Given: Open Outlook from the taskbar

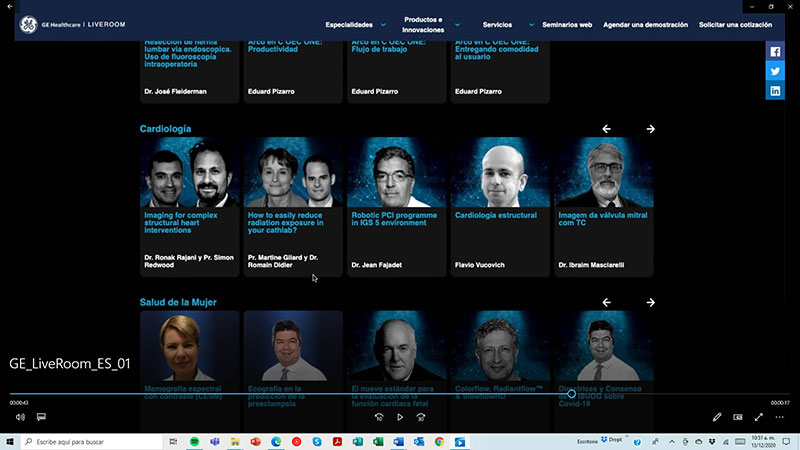Looking at the screenshot, I should point(419,442).
